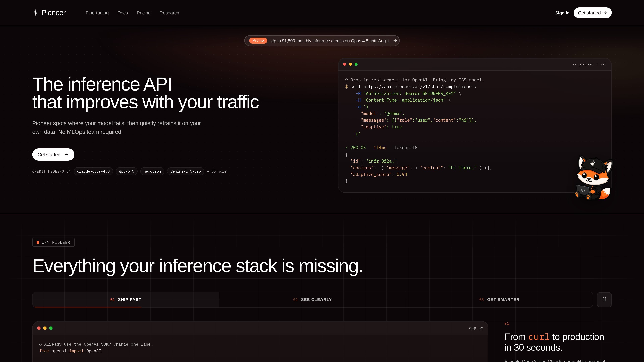Image resolution: width=644 pixels, height=362 pixels.
Task: Switch to the 01 SHIP FAST tab
Action: (x=126, y=299)
